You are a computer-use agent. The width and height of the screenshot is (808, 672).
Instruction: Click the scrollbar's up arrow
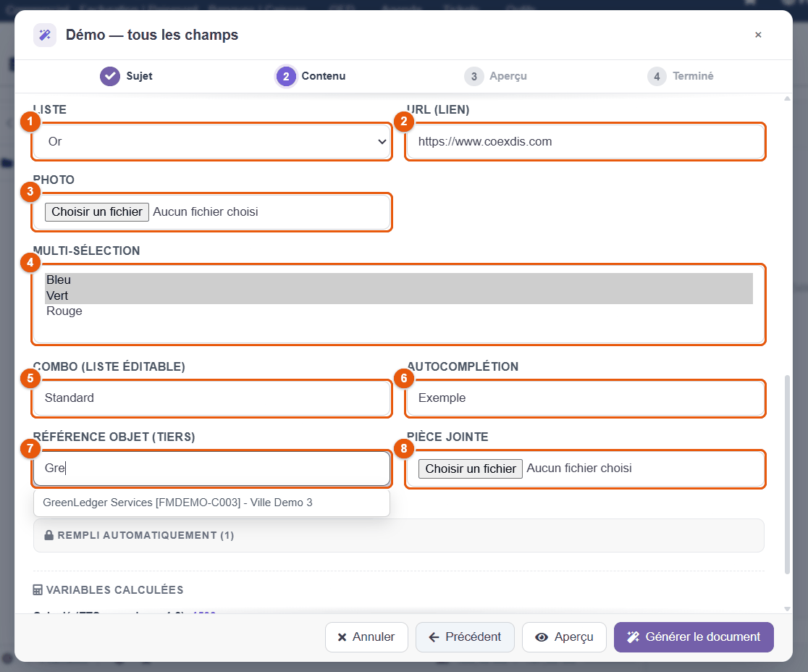(787, 98)
